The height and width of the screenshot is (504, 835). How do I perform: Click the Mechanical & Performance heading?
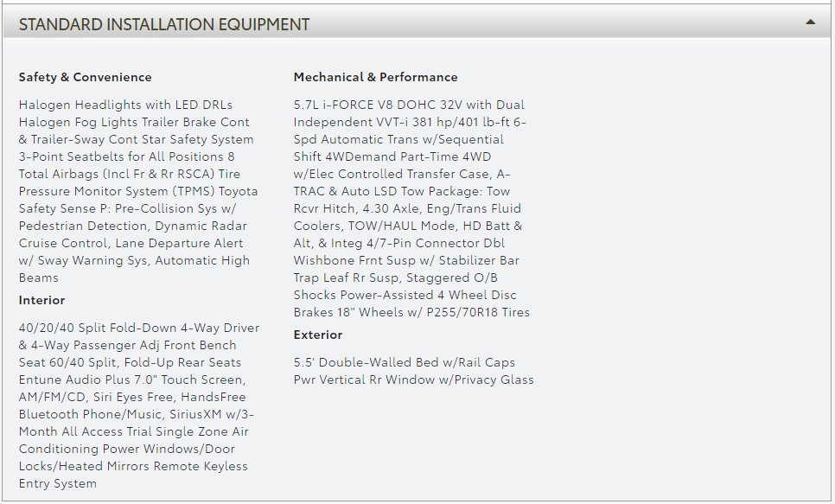pos(375,77)
